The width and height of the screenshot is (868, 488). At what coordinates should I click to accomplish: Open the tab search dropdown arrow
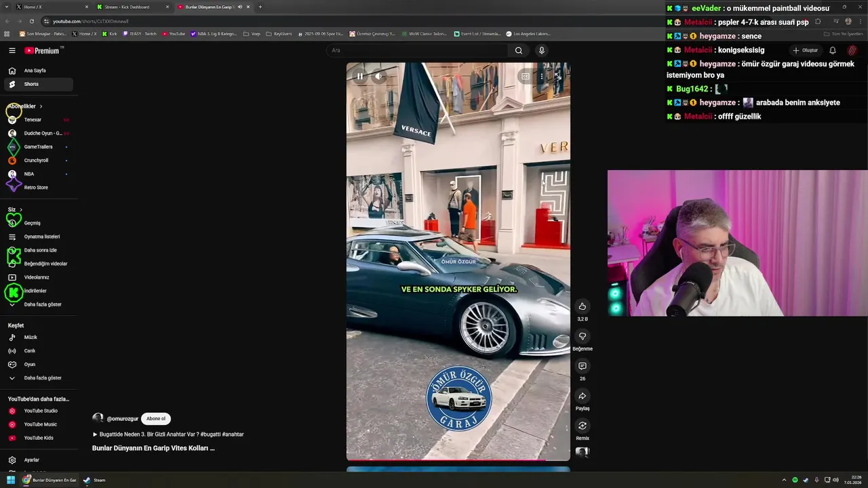coord(6,7)
